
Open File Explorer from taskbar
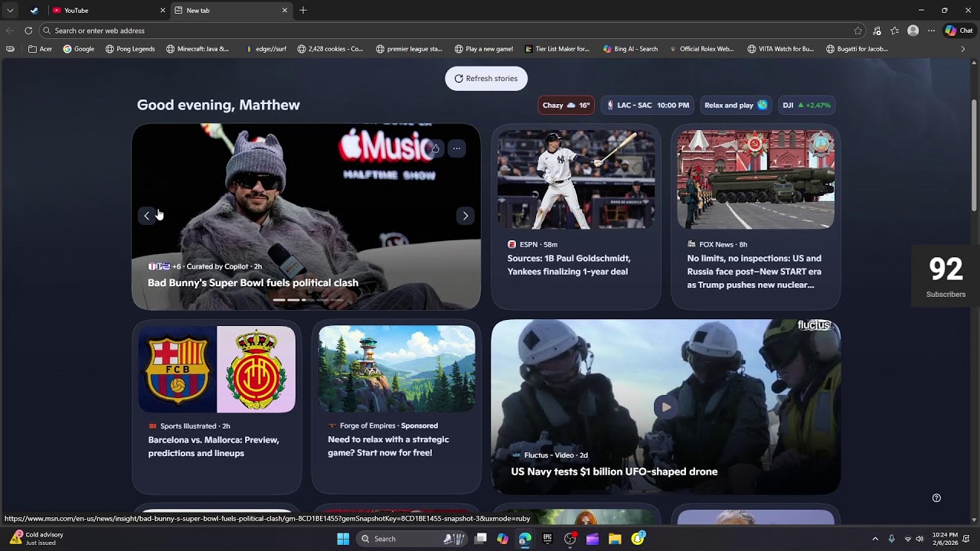[615, 539]
